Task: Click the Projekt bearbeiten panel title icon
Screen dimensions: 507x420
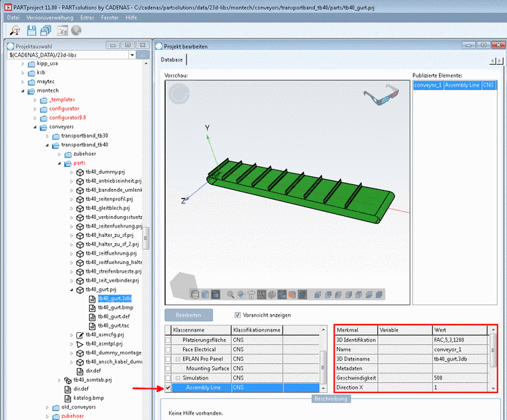Action: pyautogui.click(x=158, y=46)
